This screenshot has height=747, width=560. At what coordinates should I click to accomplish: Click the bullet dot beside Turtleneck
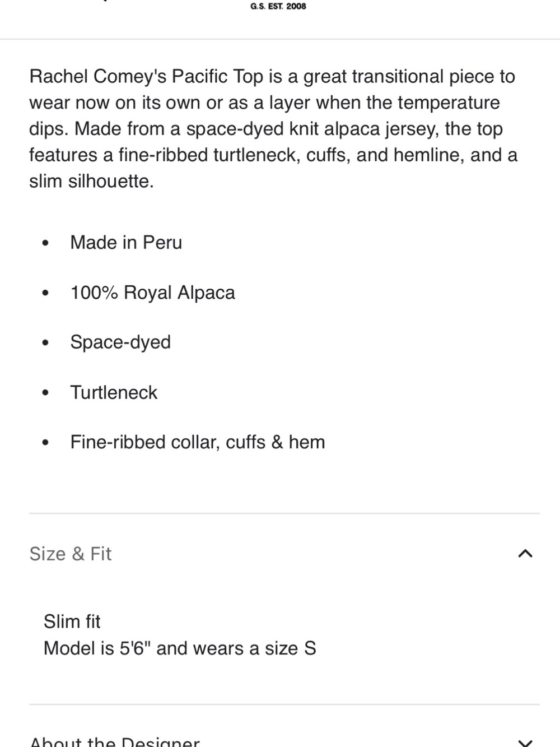(46, 393)
